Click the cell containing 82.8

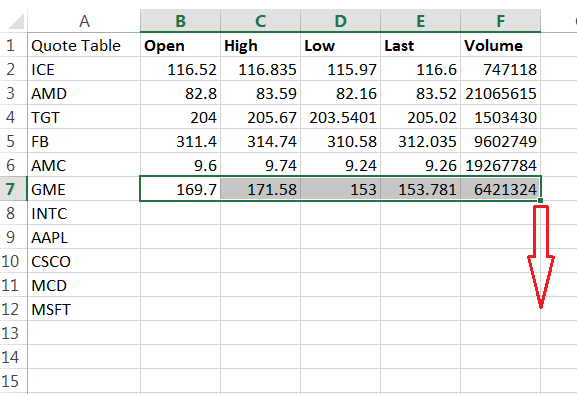[x=180, y=93]
